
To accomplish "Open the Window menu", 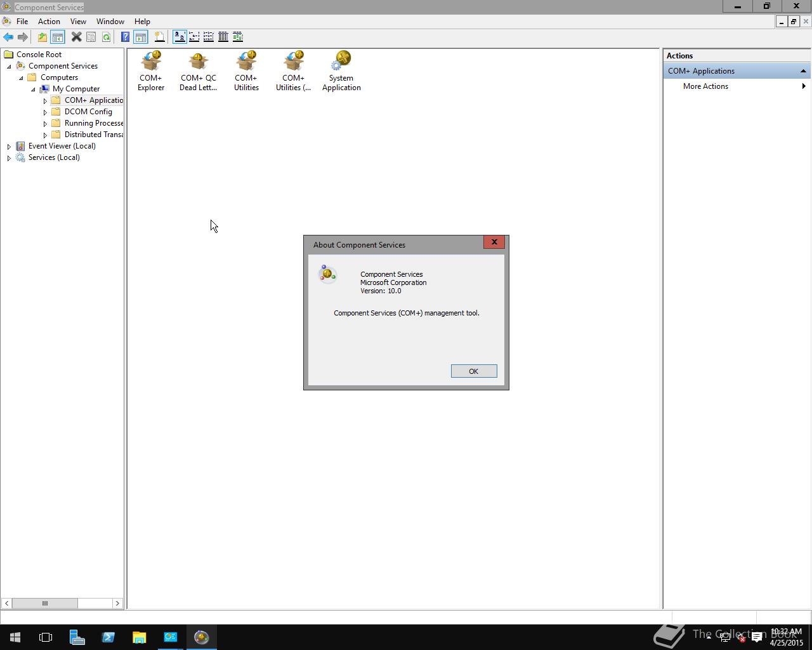I will click(x=110, y=22).
